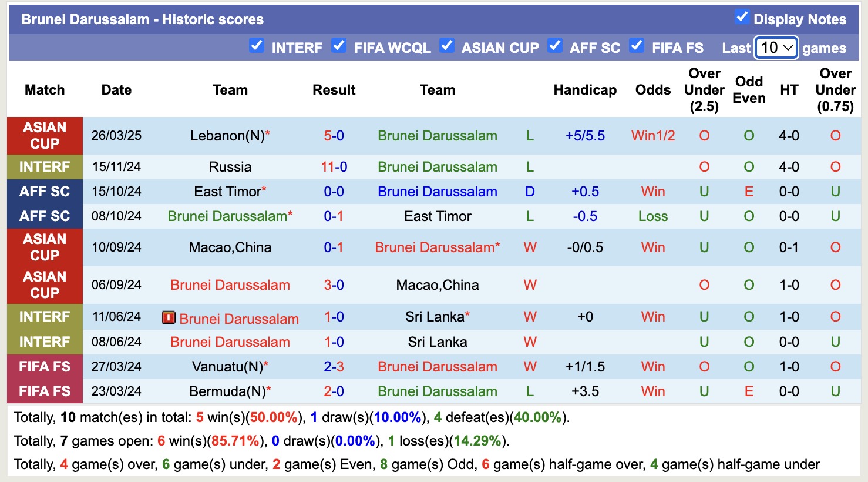Open Sri Lanka team from 08/06/24 match
This screenshot has height=482, width=868.
438,342
